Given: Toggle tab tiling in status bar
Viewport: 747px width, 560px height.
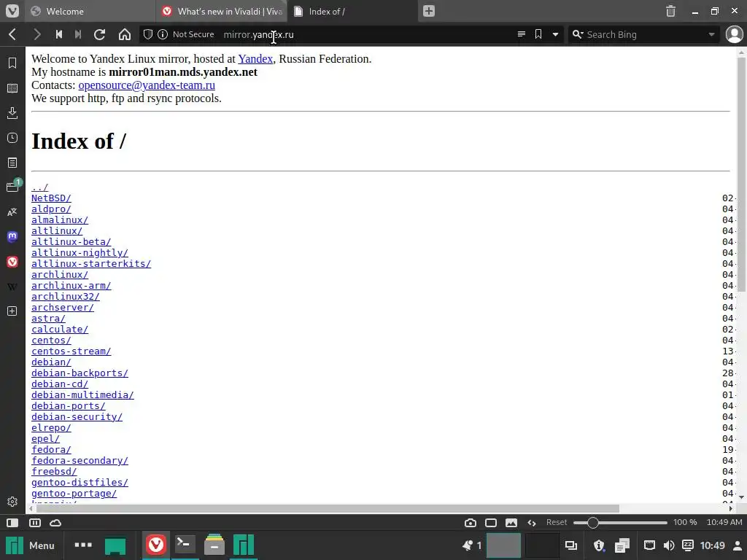Looking at the screenshot, I should pos(35,522).
